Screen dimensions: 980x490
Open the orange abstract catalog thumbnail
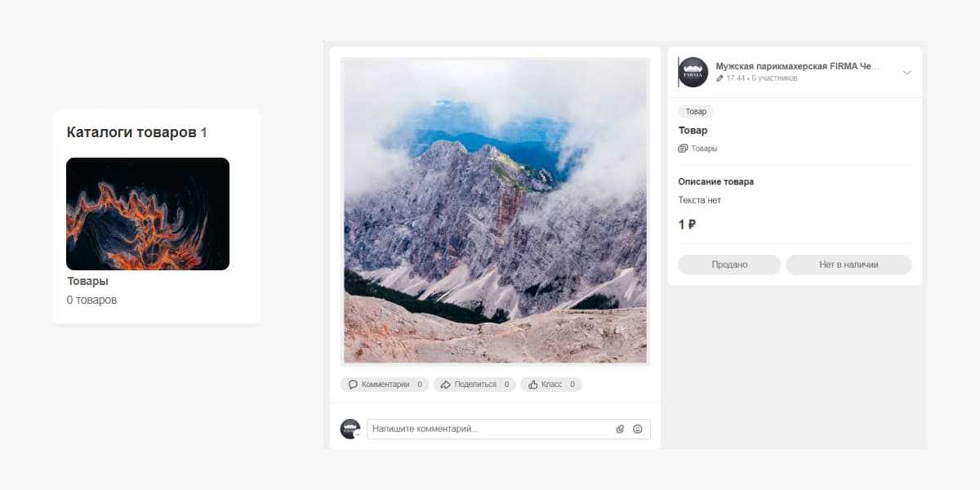[148, 214]
